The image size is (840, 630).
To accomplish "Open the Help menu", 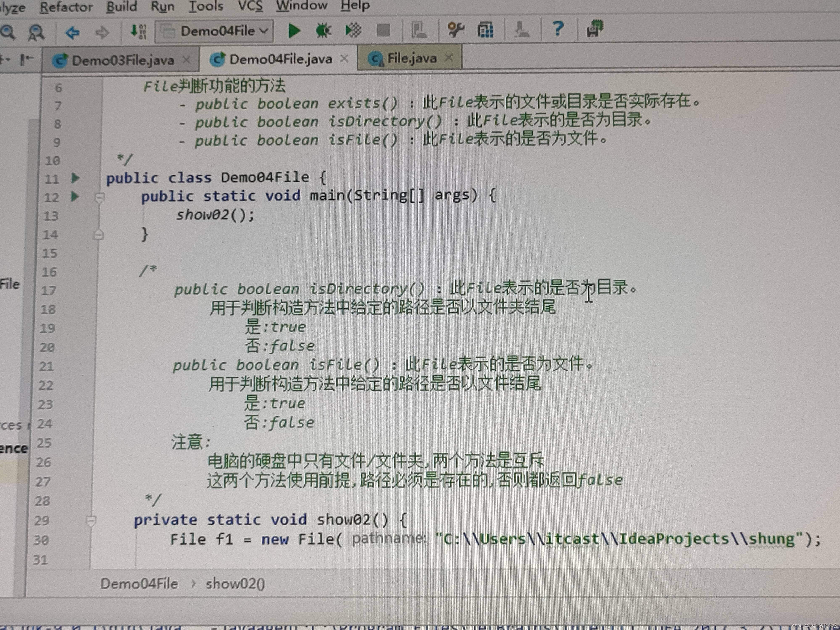I will (355, 5).
